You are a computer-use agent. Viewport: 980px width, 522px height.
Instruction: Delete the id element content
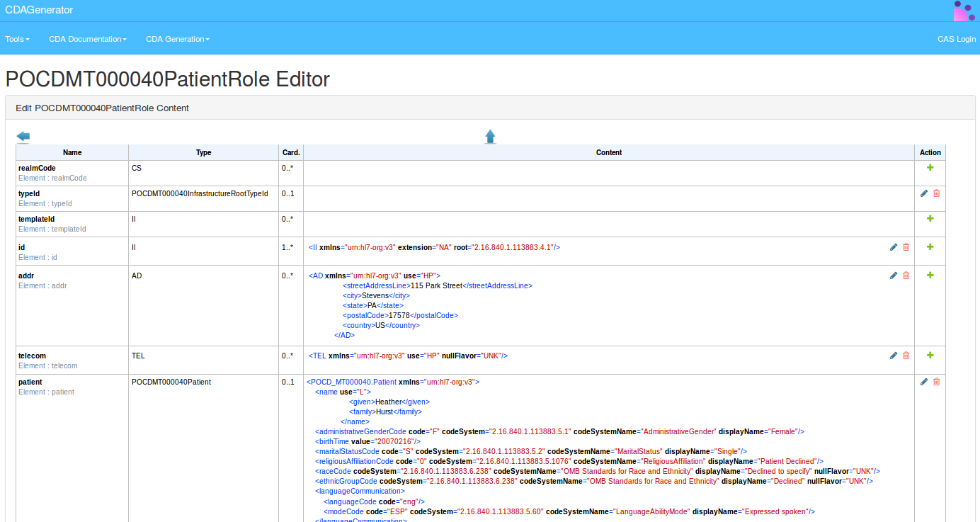(x=906, y=247)
